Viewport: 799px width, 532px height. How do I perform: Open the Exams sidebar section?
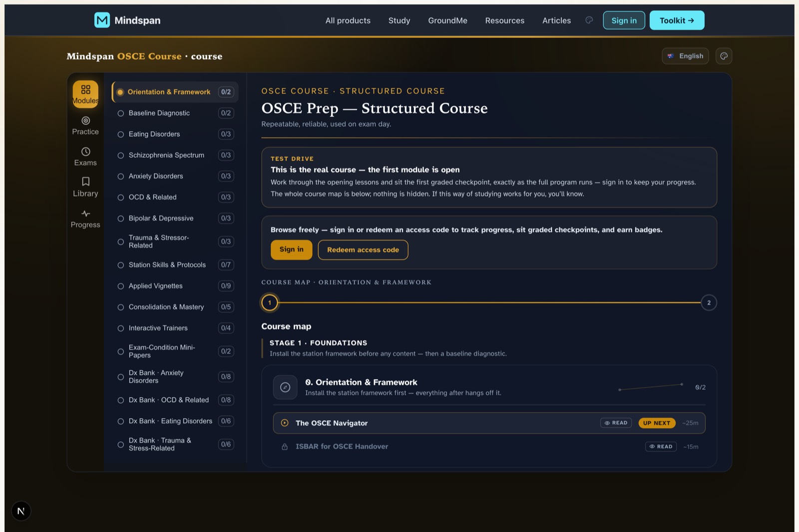85,157
